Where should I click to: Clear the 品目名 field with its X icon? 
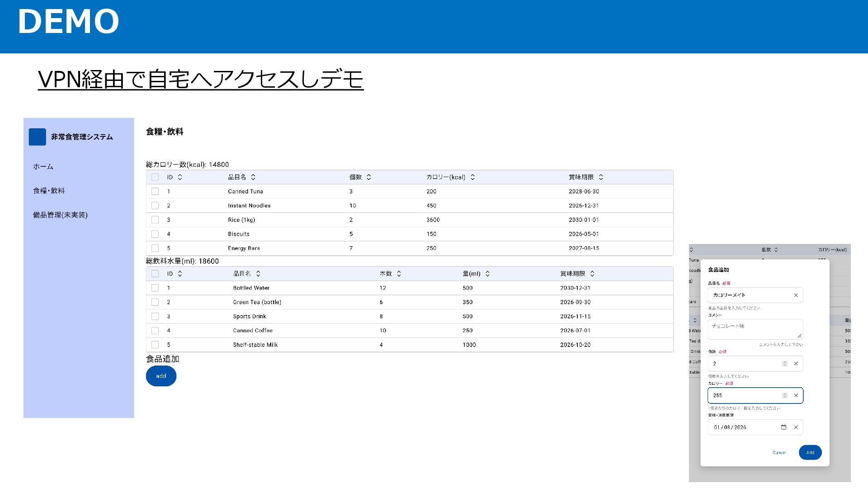(796, 296)
